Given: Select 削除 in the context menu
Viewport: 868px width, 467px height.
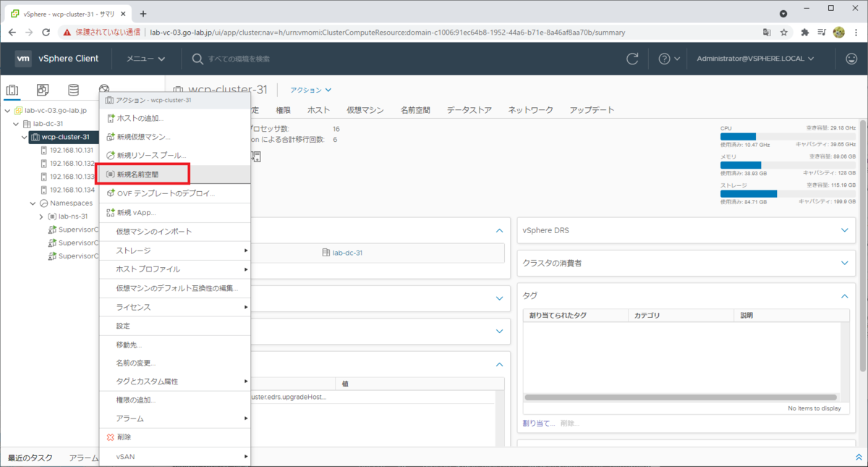Looking at the screenshot, I should point(174,437).
